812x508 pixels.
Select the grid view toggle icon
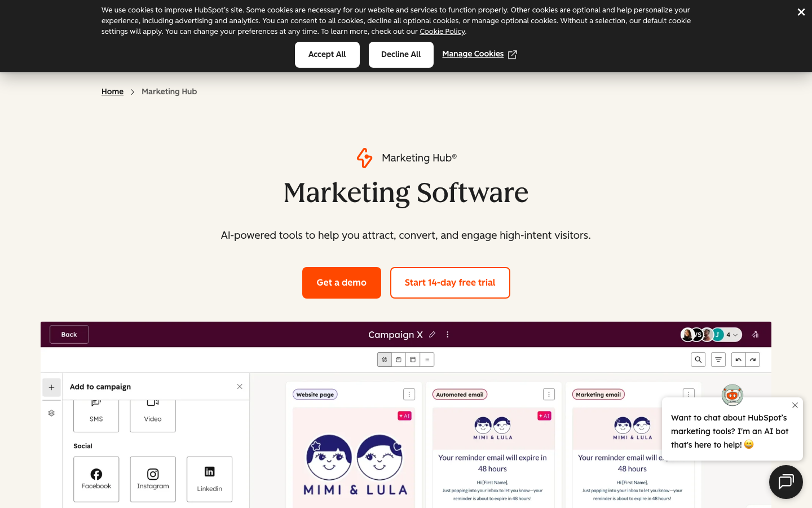click(385, 360)
